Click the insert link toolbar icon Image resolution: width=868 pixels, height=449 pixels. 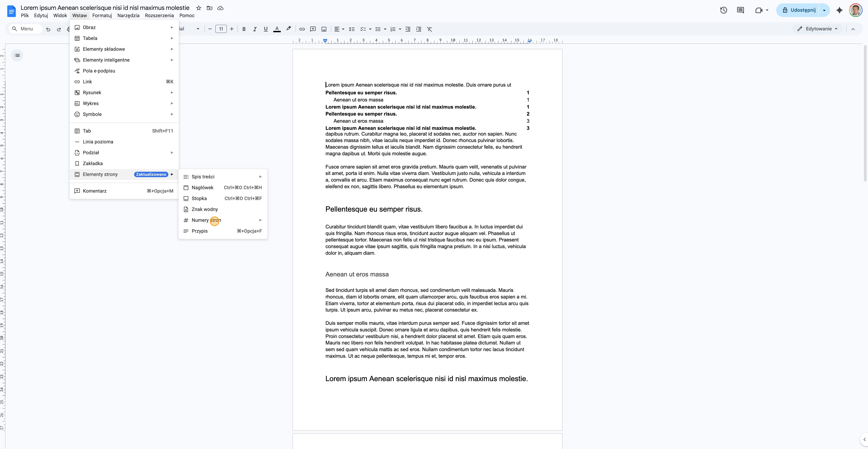tap(302, 29)
